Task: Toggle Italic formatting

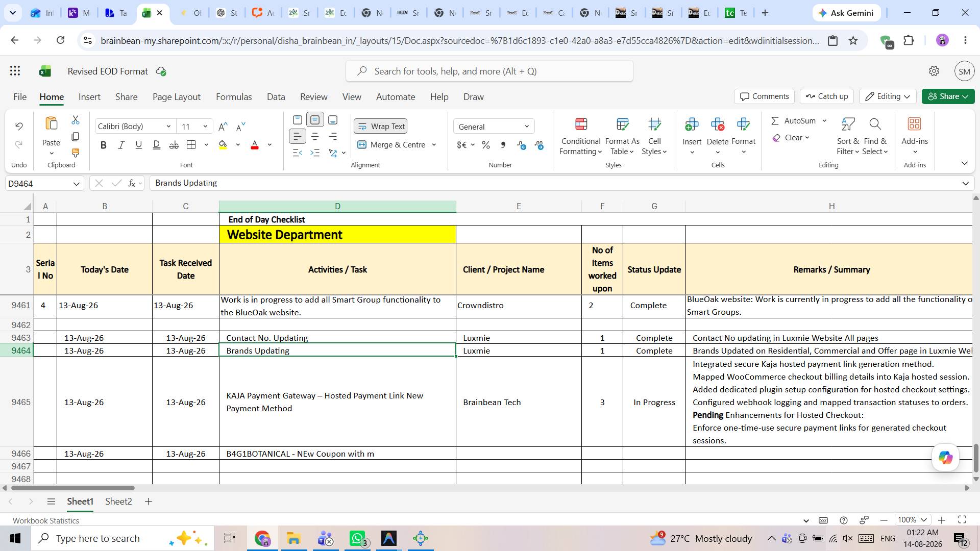Action: tap(121, 145)
